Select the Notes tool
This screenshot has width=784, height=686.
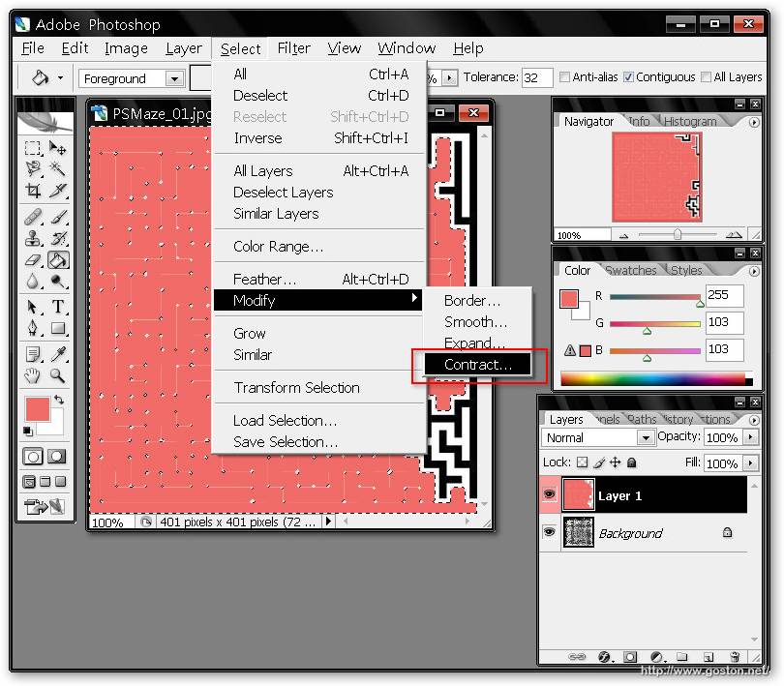click(x=33, y=354)
